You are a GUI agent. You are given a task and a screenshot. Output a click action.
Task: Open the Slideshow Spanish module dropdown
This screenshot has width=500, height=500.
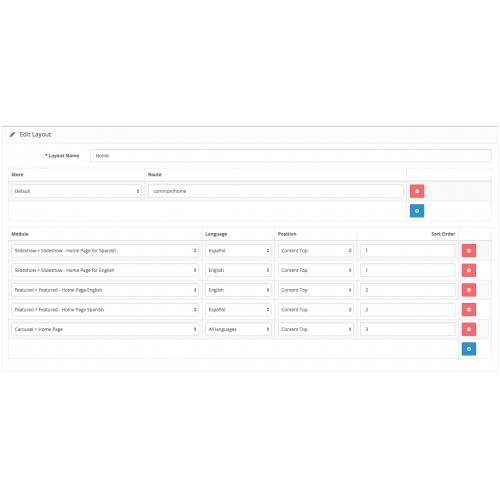click(105, 250)
